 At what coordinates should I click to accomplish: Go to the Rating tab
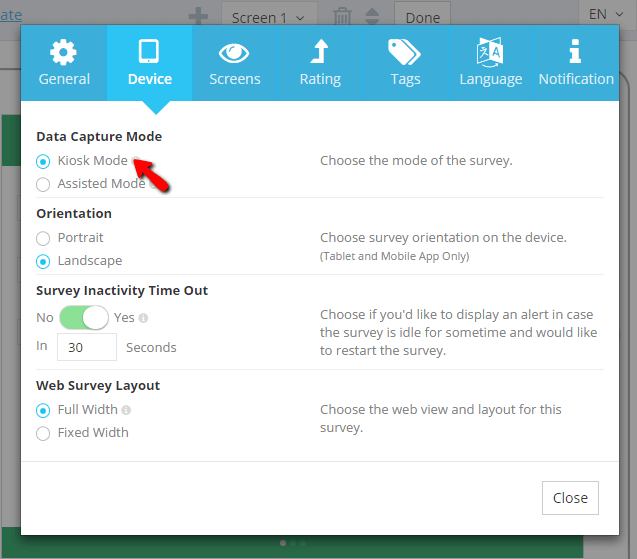(x=320, y=63)
